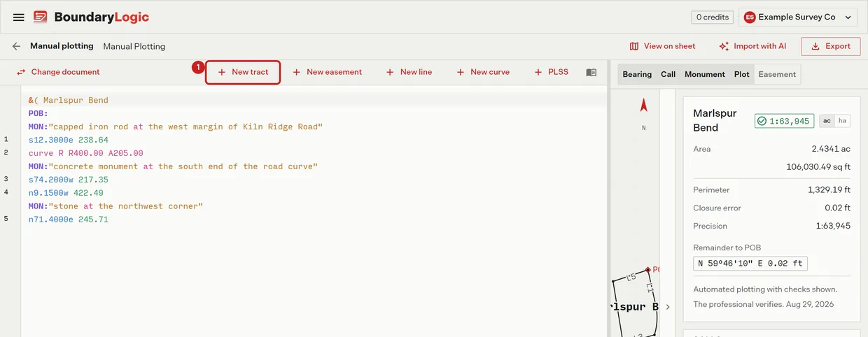Click the 's12.3000e 238.64' call line

(x=69, y=140)
